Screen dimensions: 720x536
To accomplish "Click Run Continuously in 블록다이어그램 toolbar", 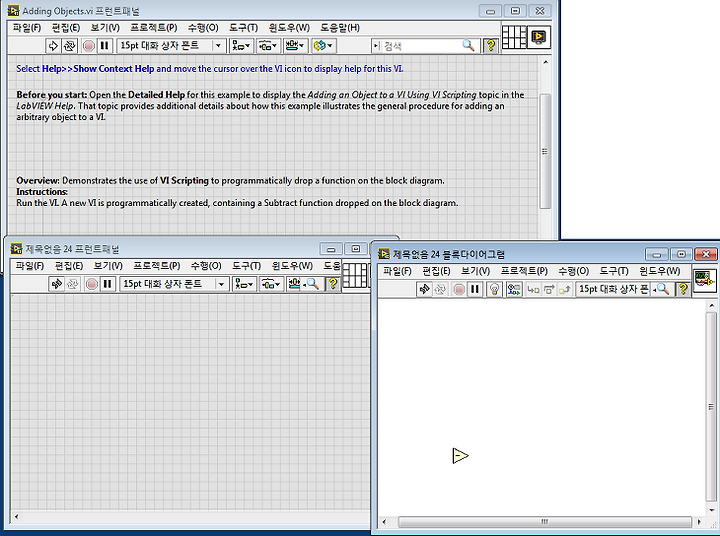I will [x=440, y=289].
